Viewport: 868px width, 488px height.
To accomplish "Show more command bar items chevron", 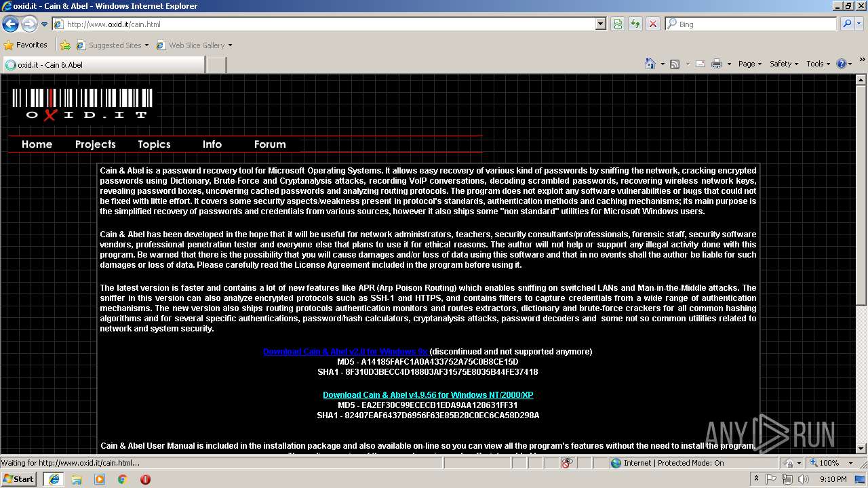I will click(x=862, y=61).
